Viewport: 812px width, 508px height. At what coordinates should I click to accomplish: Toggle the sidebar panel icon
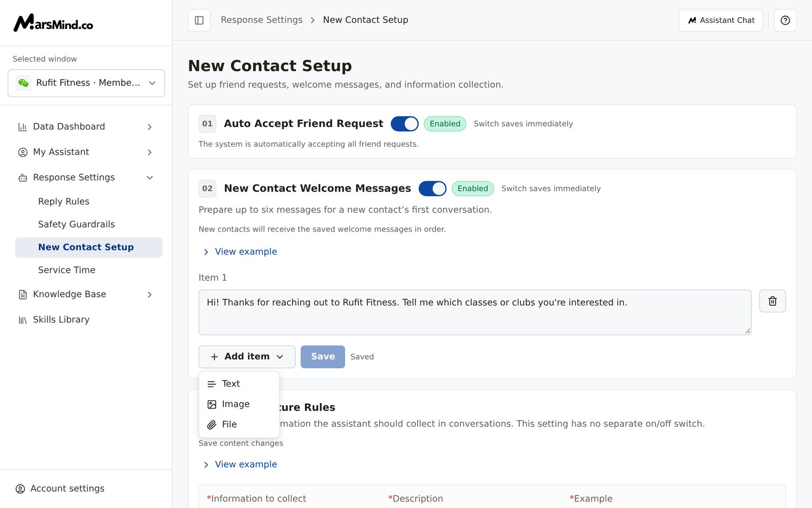(x=199, y=20)
